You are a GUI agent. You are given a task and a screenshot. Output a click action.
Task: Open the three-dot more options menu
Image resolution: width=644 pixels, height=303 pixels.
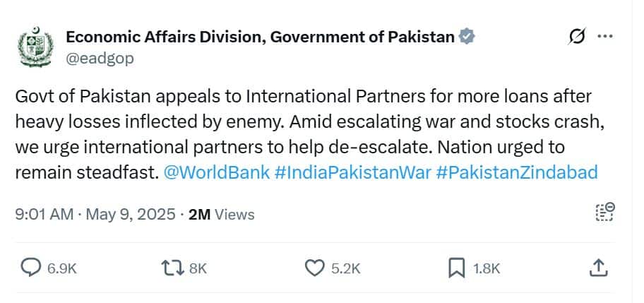pyautogui.click(x=604, y=37)
